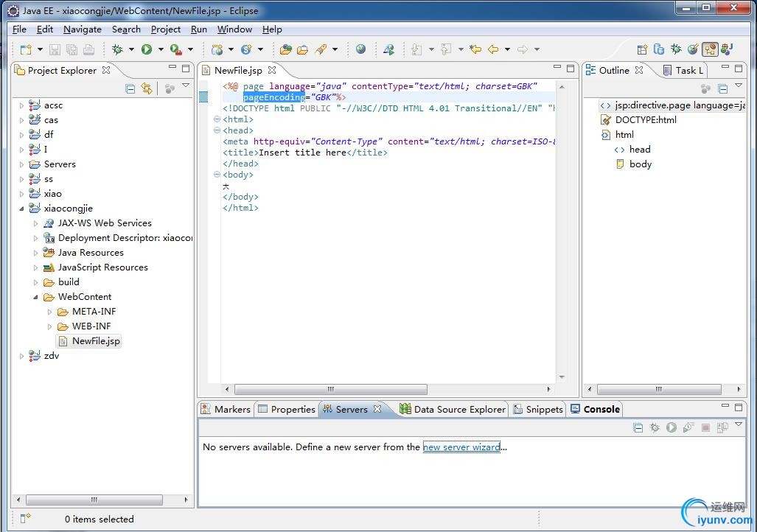Image resolution: width=757 pixels, height=532 pixels.
Task: Collapse the WebContent folder node
Action: (x=35, y=297)
